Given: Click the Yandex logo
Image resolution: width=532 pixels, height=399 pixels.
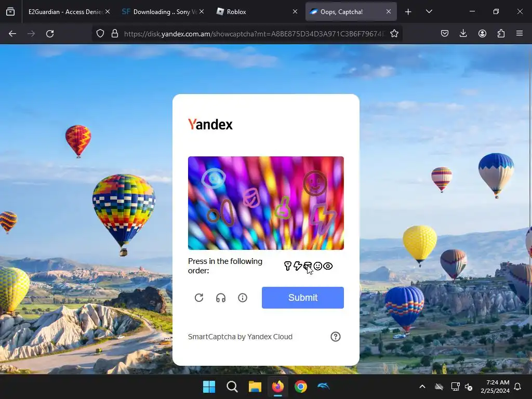Looking at the screenshot, I should 210,124.
